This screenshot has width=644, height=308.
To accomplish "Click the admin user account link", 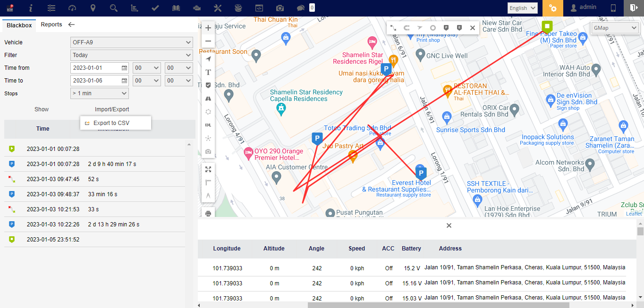I will [584, 8].
